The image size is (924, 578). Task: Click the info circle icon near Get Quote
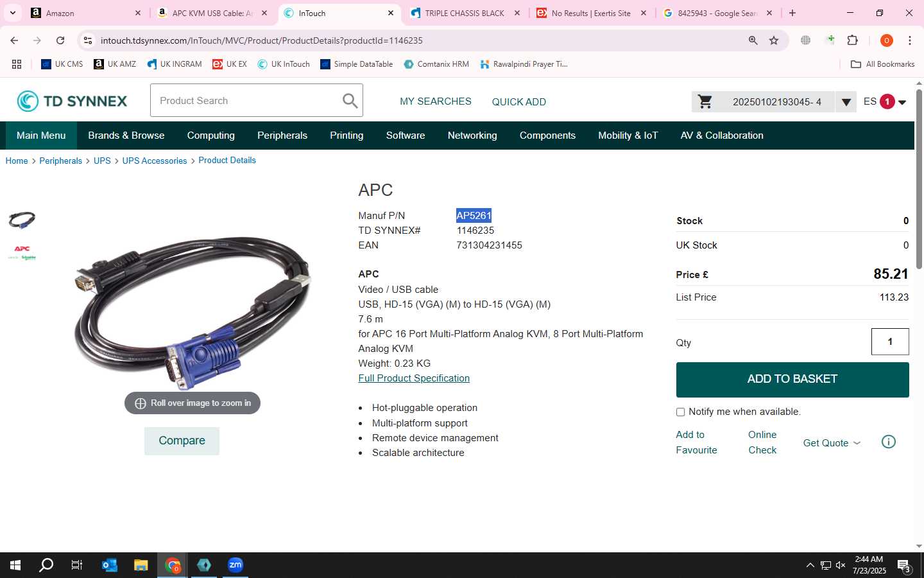pos(889,442)
